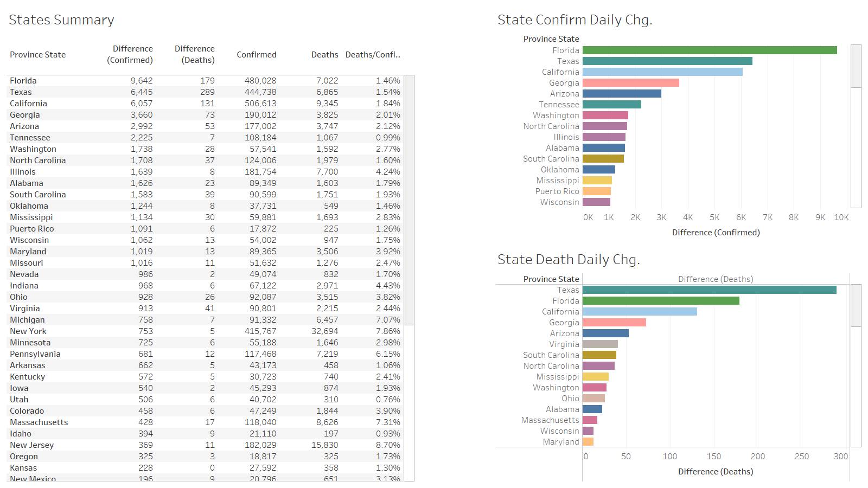868x488 pixels.
Task: Click the California bar in the confirmed chart
Action: (x=662, y=72)
